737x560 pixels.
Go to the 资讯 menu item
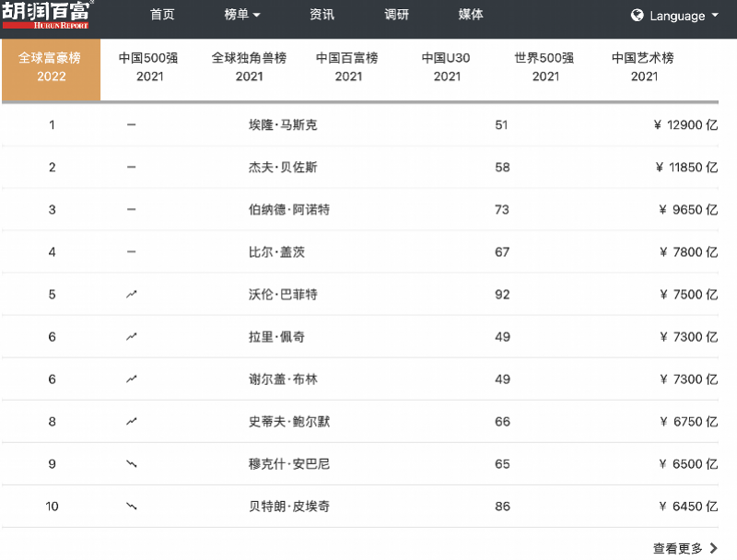(322, 15)
